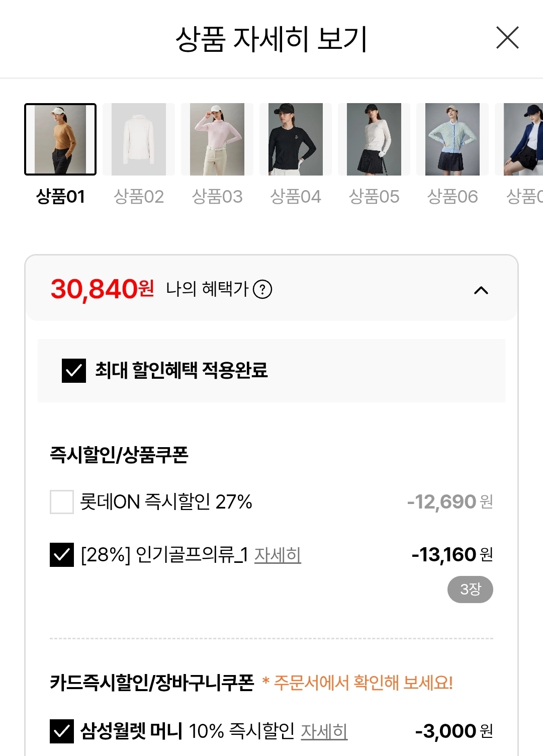Collapse the 30,840원 benefit price section
This screenshot has height=756, width=543.
point(481,290)
